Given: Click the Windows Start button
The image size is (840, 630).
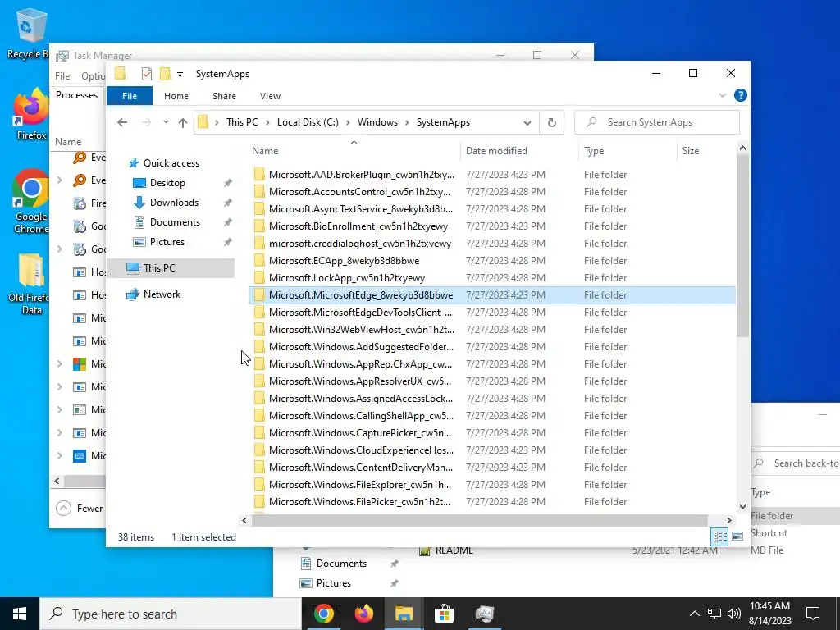Looking at the screenshot, I should click(20, 614).
